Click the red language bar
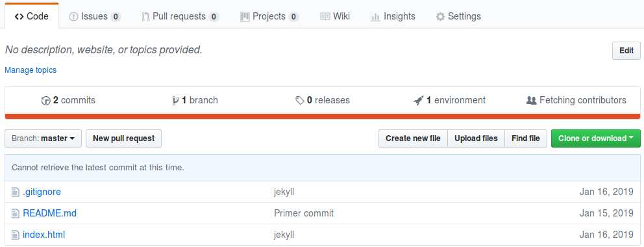 pyautogui.click(x=323, y=116)
